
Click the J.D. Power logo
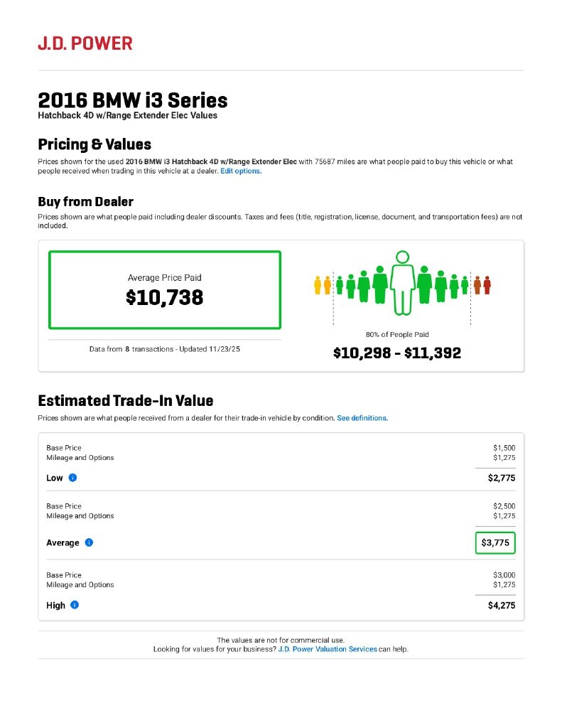85,43
